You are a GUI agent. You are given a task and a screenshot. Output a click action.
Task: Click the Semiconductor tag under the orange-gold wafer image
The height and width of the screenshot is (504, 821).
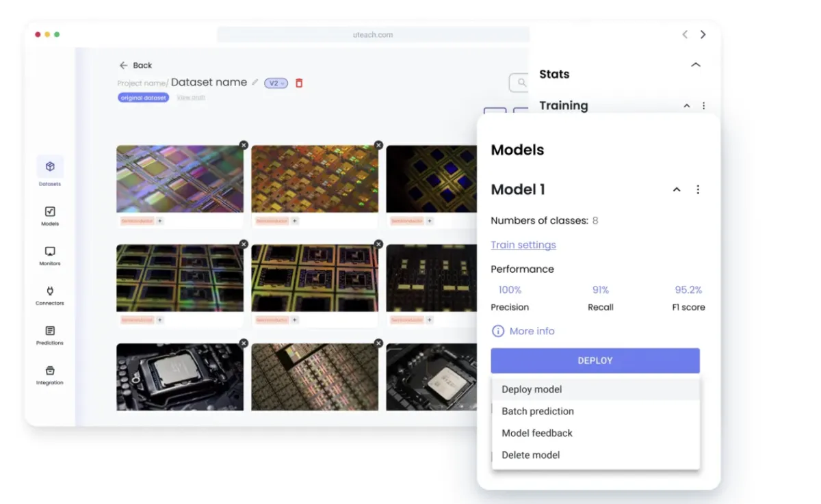[x=272, y=221]
